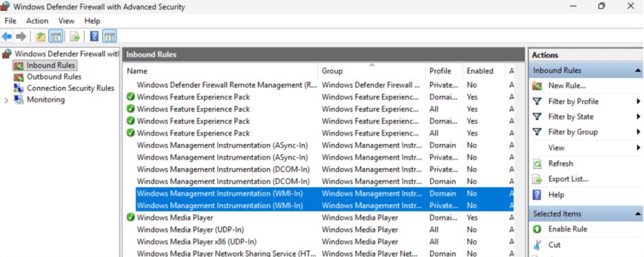Click green check icon of Windows Media Player rule
Viewport: 644px width, 257px height.
pos(131,218)
